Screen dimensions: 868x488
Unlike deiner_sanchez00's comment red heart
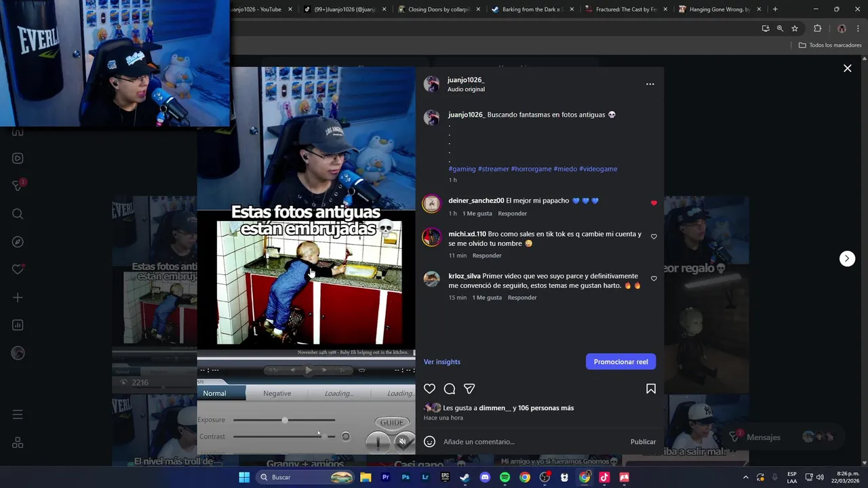654,203
